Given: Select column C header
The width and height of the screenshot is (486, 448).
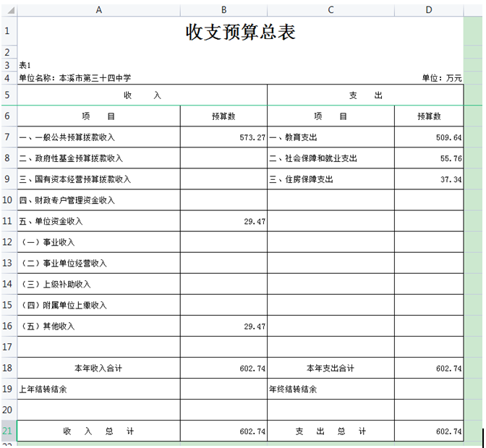Looking at the screenshot, I should (331, 10).
